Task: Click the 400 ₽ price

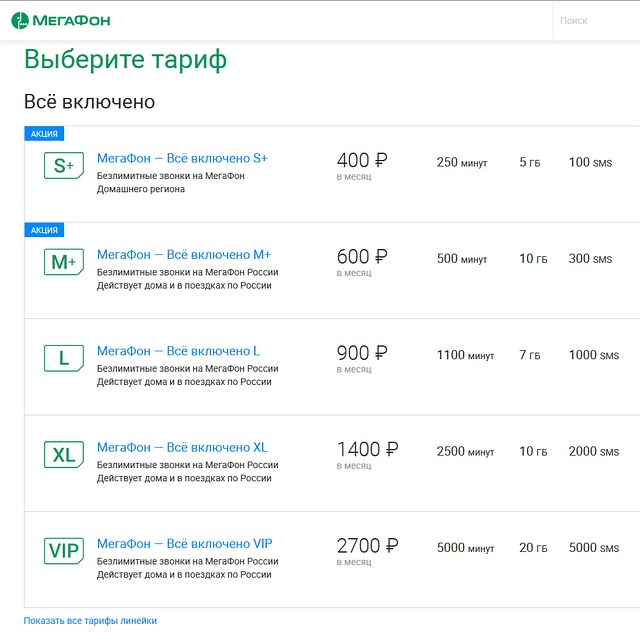Action: 362,160
